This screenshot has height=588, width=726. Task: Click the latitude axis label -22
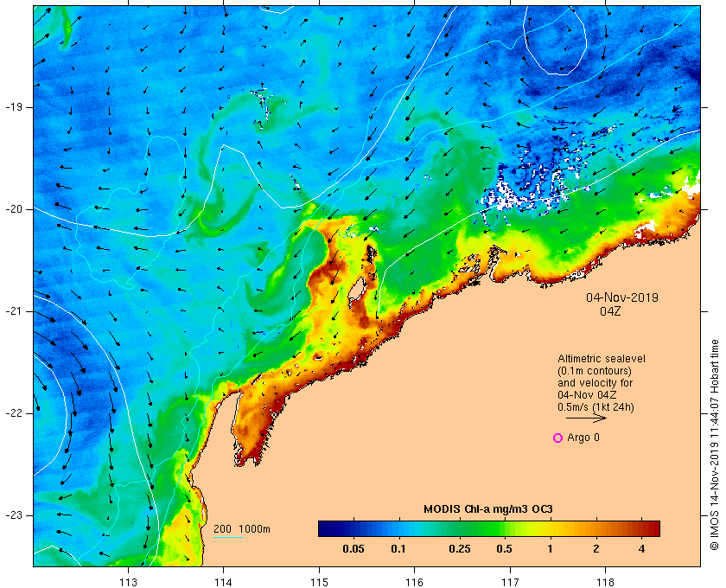coord(13,413)
